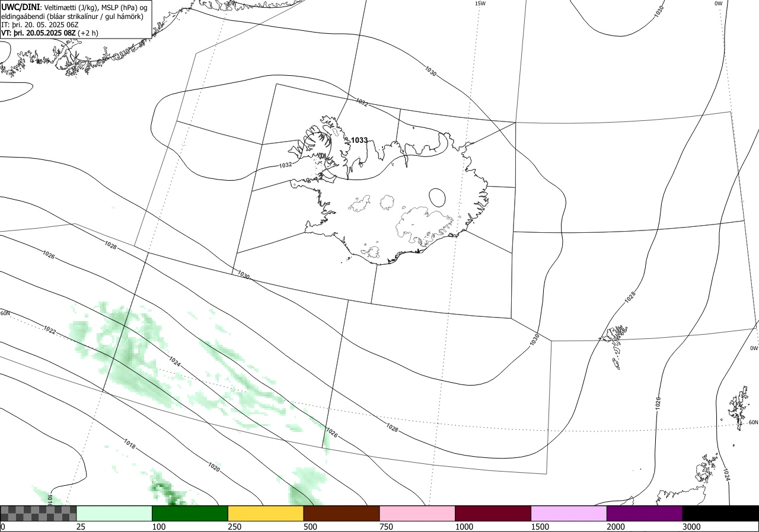Select the legend value 3000
The height and width of the screenshot is (532, 759).
coord(691,527)
